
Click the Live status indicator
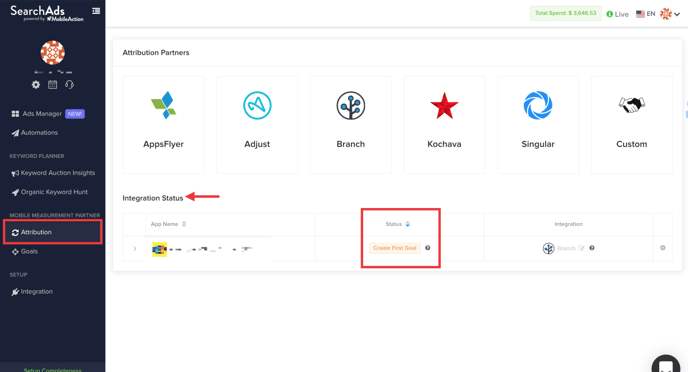pyautogui.click(x=617, y=14)
